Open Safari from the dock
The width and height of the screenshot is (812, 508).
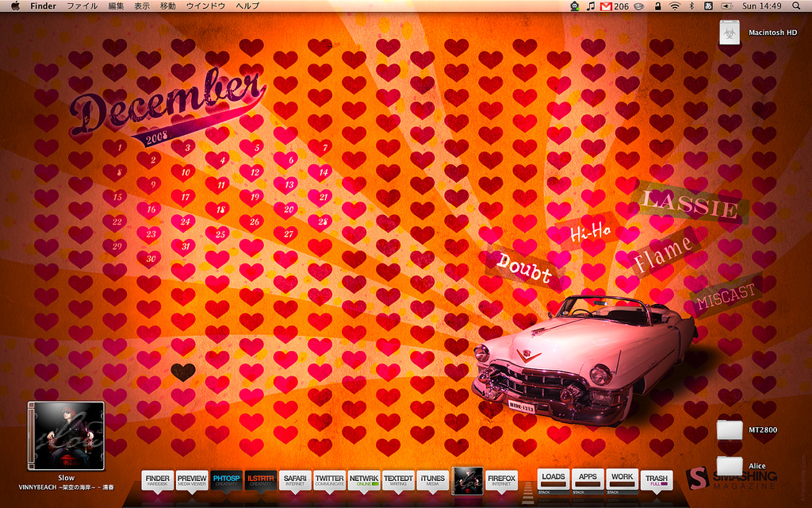[x=294, y=480]
